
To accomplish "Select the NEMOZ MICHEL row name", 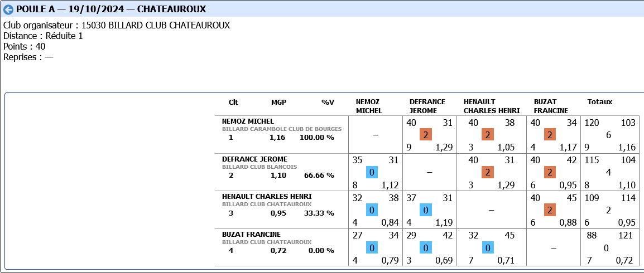I will point(248,121).
